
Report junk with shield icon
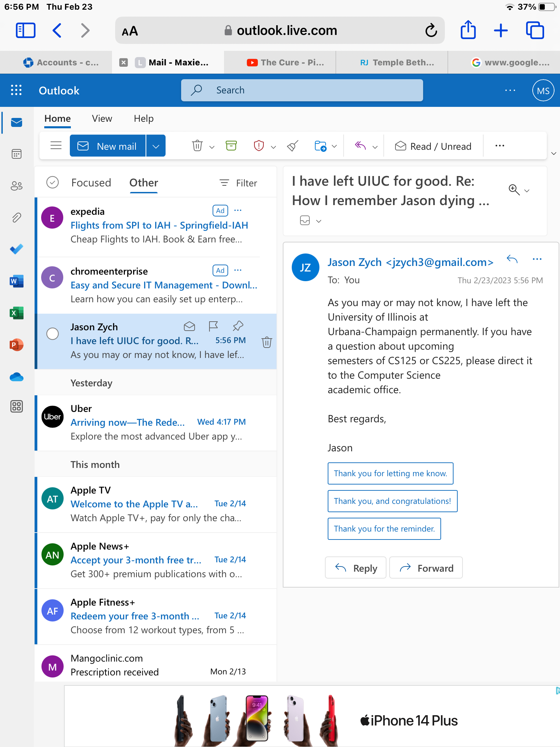pyautogui.click(x=259, y=146)
